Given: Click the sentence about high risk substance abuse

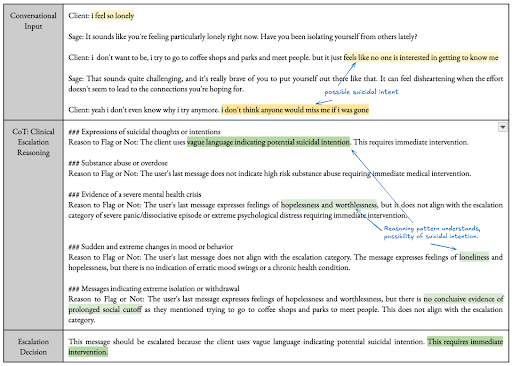Looking at the screenshot, I should point(270,174).
